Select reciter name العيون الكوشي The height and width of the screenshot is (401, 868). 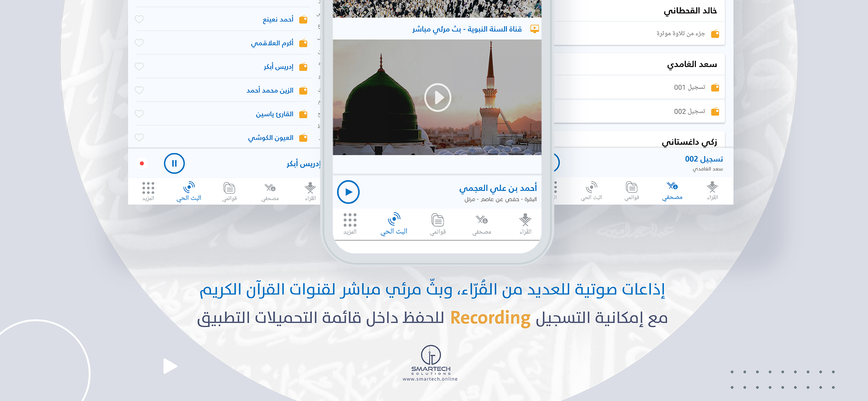coord(271,138)
